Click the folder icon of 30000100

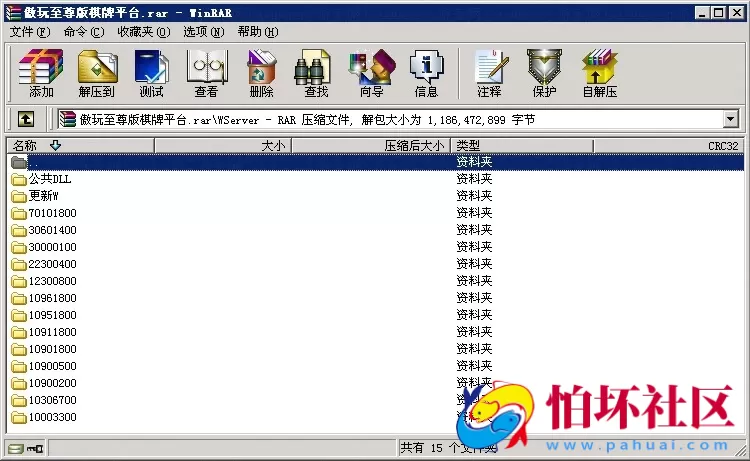[19, 247]
